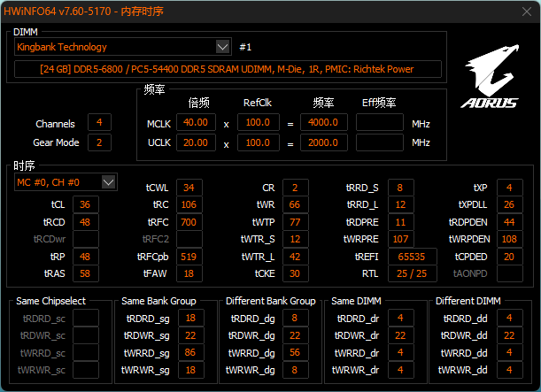The image size is (541, 392).
Task: Click the UCLK frequency 2000.0
Action: [x=324, y=142]
